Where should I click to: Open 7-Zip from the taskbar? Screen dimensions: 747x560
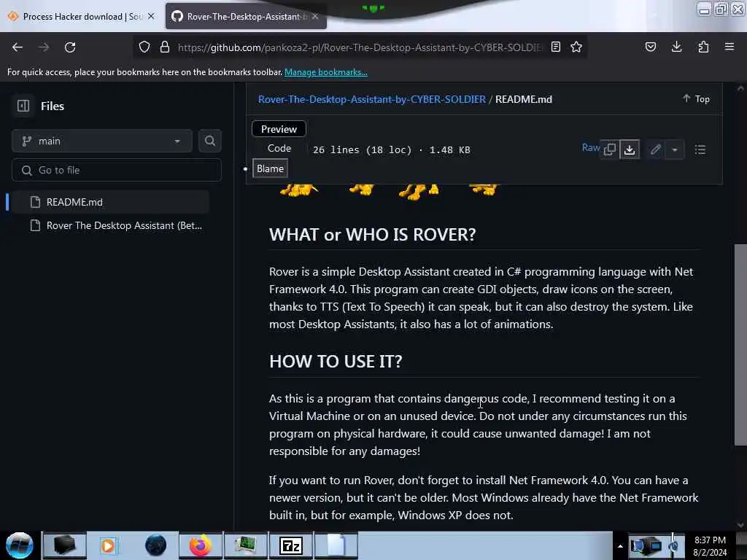point(291,545)
